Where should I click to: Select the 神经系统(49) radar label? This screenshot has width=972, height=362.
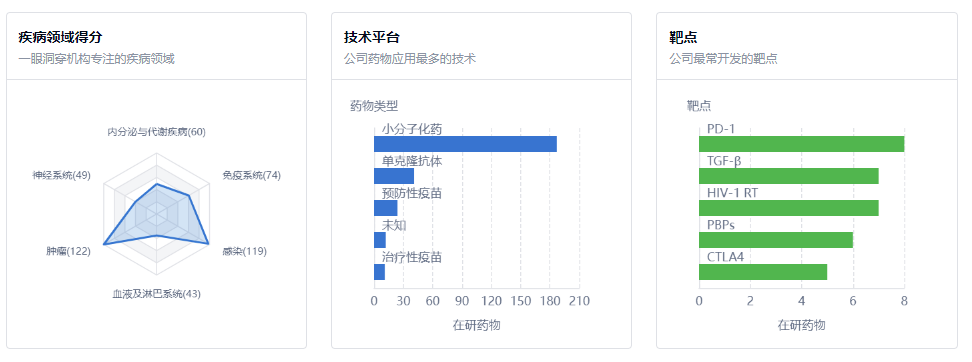click(61, 175)
